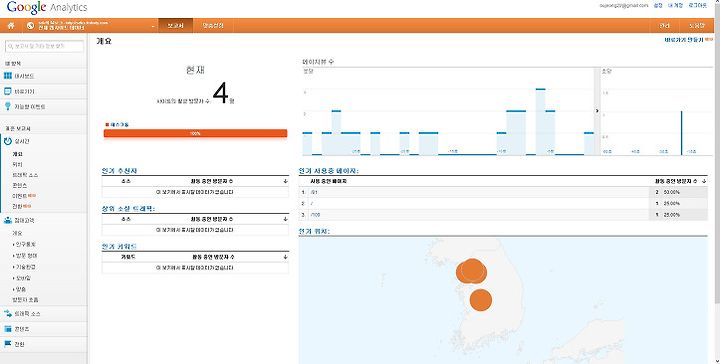Select 개요 under the Audience section

click(x=17, y=233)
